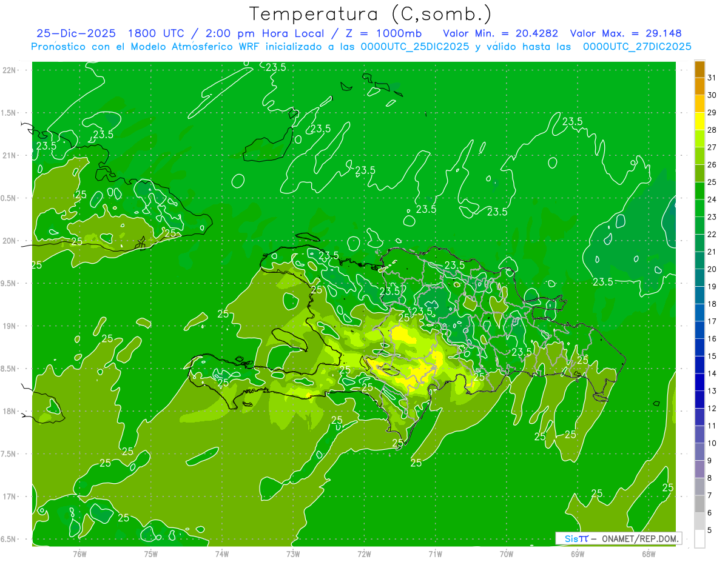Click the '72W' longitude axis label
Viewport: 728px width, 562px height.
364,554
